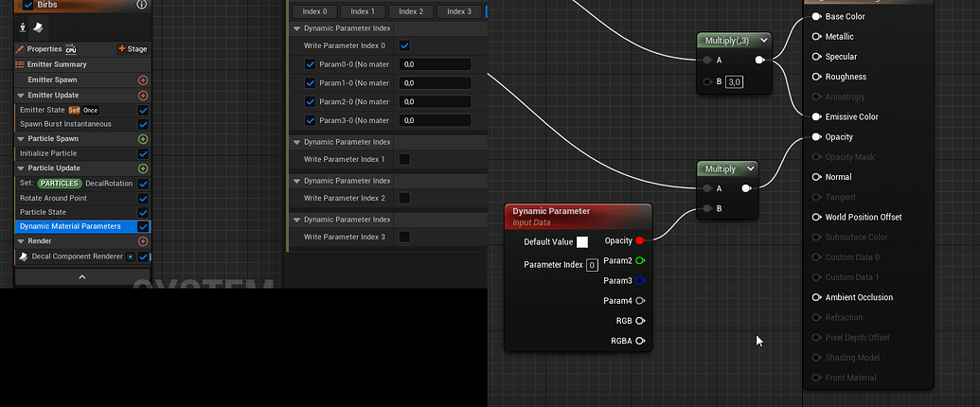Uncheck the Param0-0 checkbox

[310, 64]
